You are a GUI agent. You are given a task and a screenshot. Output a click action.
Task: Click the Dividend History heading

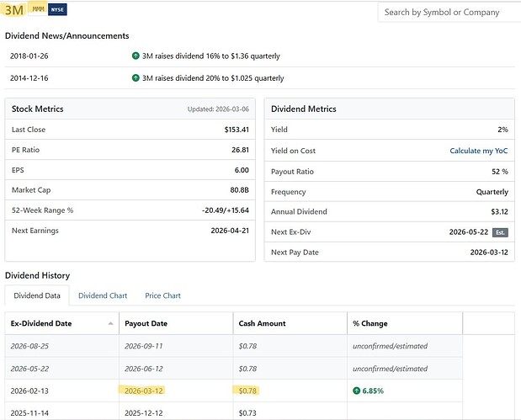[38, 275]
